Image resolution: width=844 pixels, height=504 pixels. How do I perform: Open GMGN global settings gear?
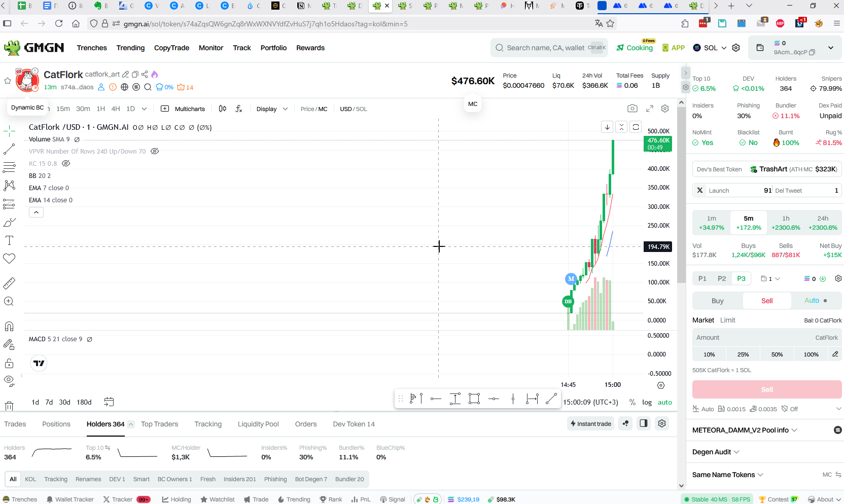click(x=736, y=48)
